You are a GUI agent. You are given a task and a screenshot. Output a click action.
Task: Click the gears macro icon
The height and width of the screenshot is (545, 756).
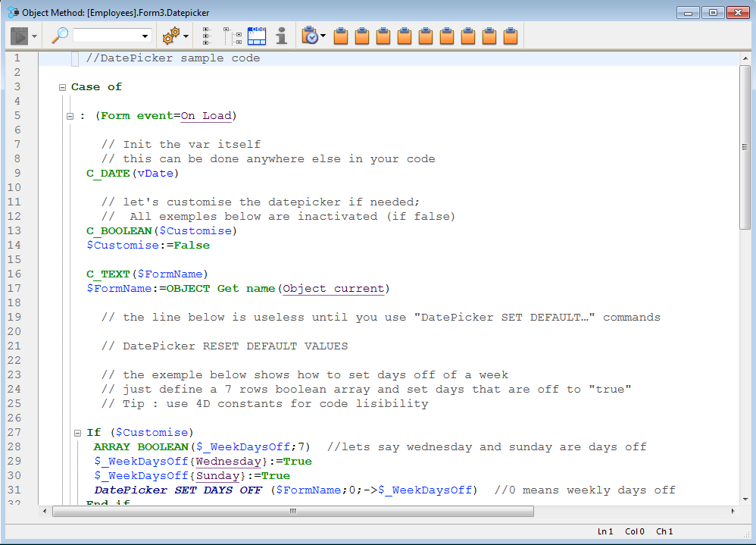click(x=171, y=36)
